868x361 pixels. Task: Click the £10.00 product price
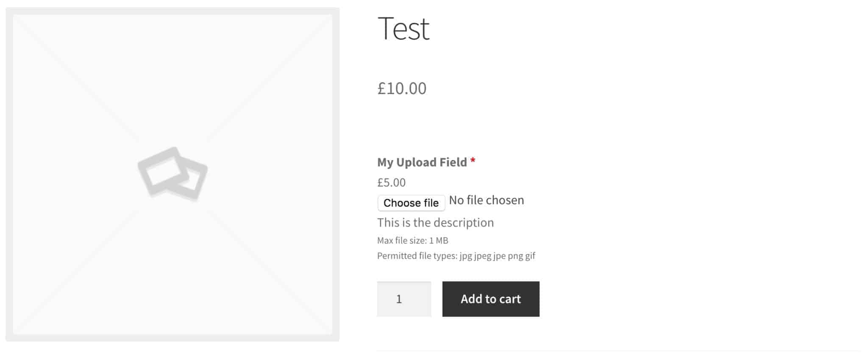[401, 88]
